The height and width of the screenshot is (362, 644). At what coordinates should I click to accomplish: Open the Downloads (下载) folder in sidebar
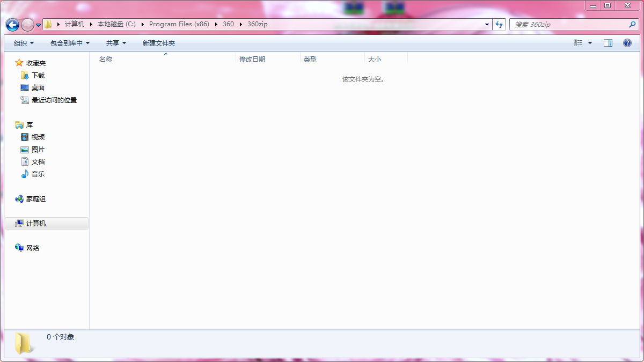(38, 75)
